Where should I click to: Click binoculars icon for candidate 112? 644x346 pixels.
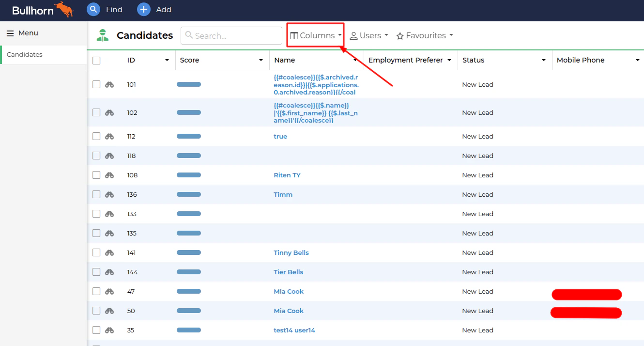pyautogui.click(x=109, y=136)
